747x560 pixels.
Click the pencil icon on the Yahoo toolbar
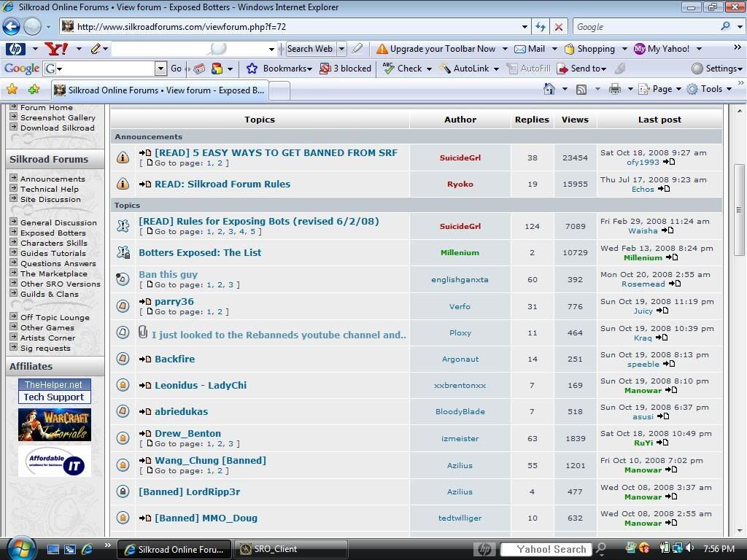pyautogui.click(x=96, y=49)
